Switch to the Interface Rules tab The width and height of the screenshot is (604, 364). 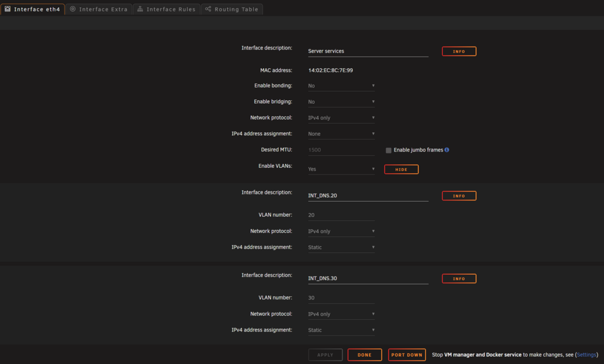167,9
